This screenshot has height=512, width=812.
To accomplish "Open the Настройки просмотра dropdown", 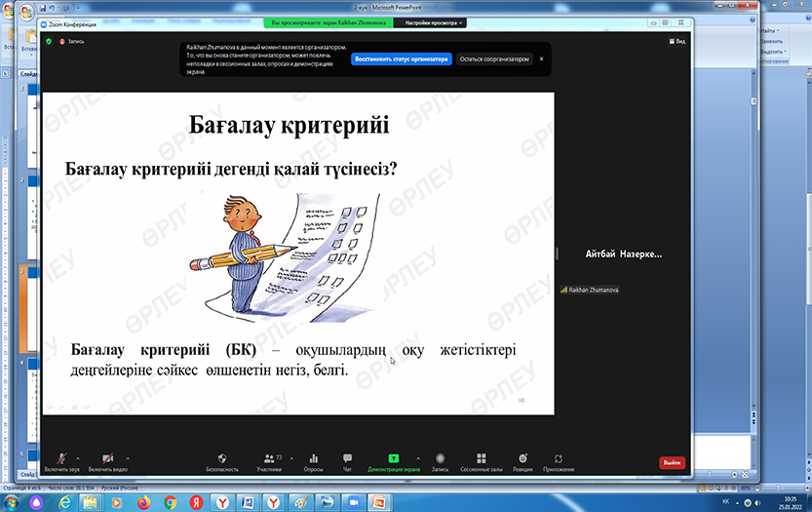I will coord(435,22).
